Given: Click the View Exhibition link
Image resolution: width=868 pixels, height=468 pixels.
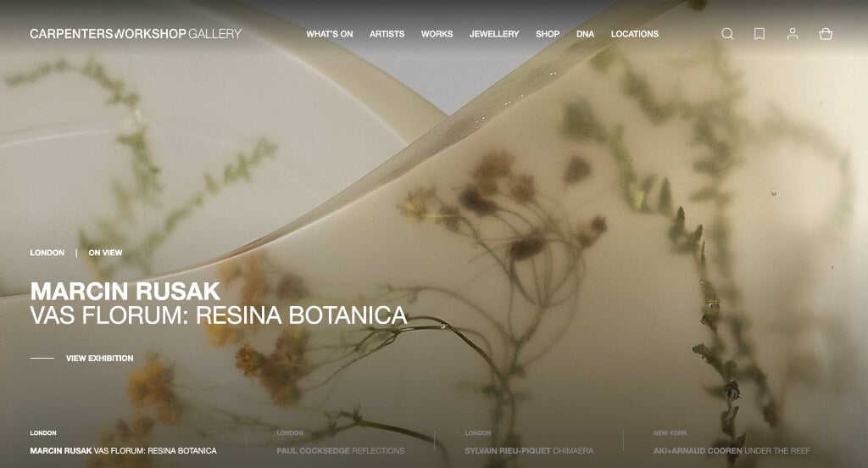Looking at the screenshot, I should (100, 359).
